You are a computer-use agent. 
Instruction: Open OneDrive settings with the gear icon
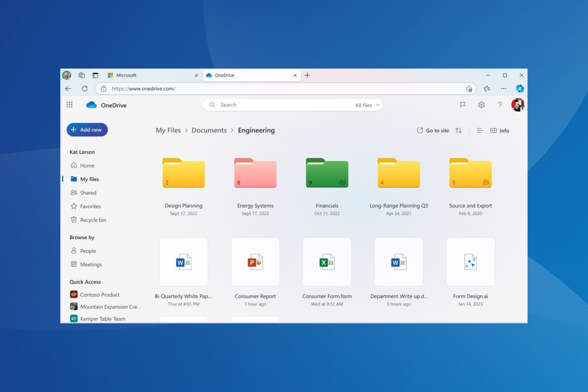pos(481,105)
